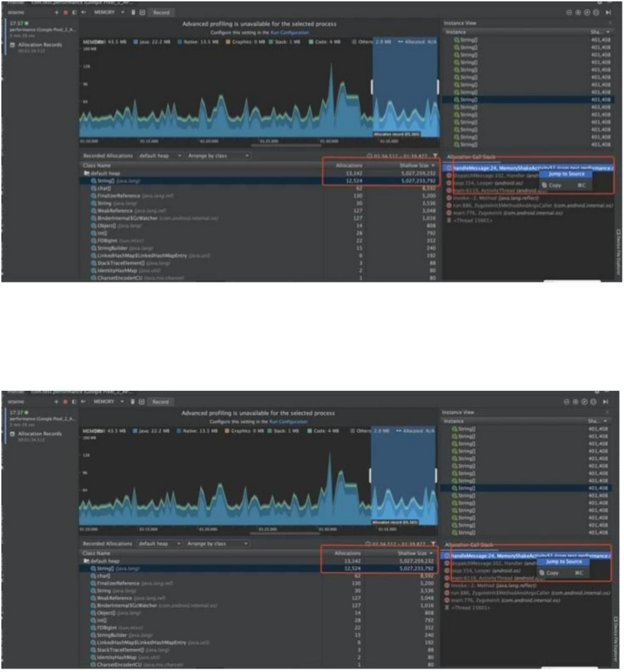The height and width of the screenshot is (672, 624).
Task: Click the filter funnel icon in top screenshot
Action: point(435,156)
